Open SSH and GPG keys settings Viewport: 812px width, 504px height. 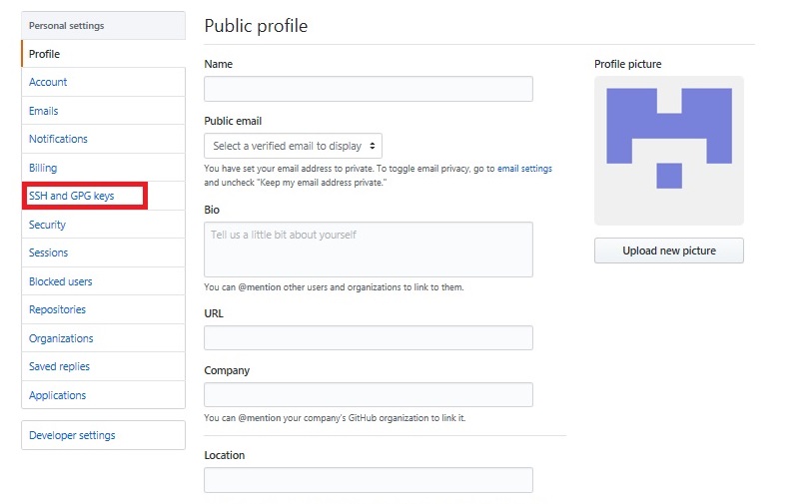(x=72, y=196)
